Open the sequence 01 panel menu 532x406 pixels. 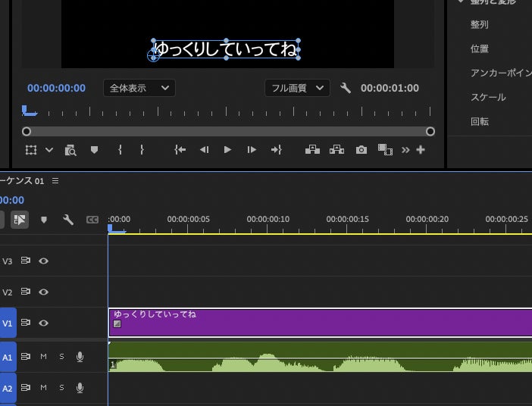click(x=55, y=181)
